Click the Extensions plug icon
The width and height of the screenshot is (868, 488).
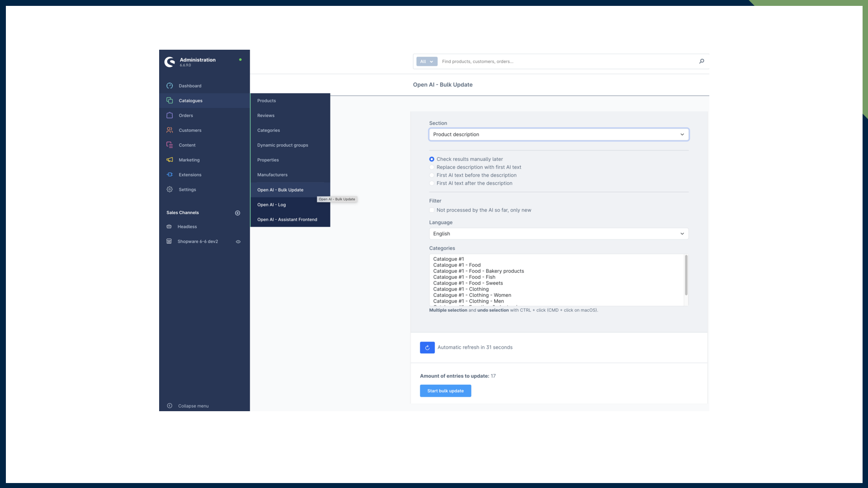tap(170, 174)
